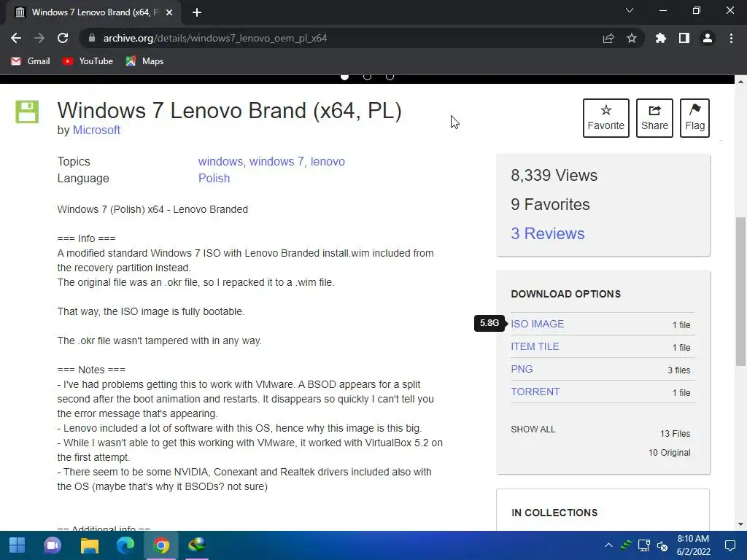The height and width of the screenshot is (560, 747).
Task: Open YouTube bookmark
Action: [x=88, y=61]
